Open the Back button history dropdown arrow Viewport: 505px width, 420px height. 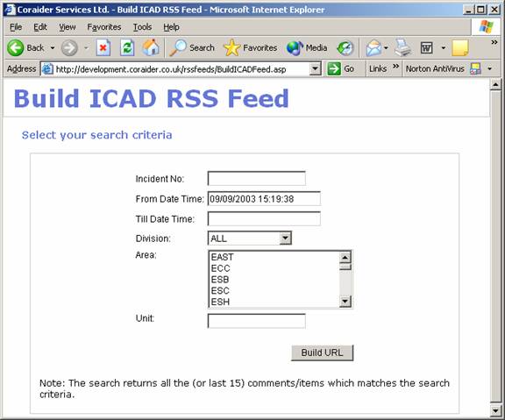[53, 48]
